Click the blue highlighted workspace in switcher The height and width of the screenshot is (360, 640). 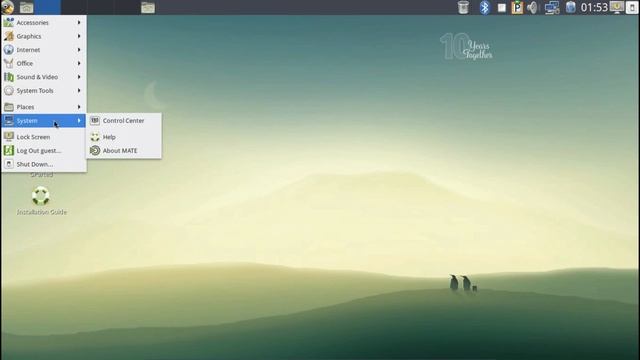pyautogui.click(x=47, y=7)
